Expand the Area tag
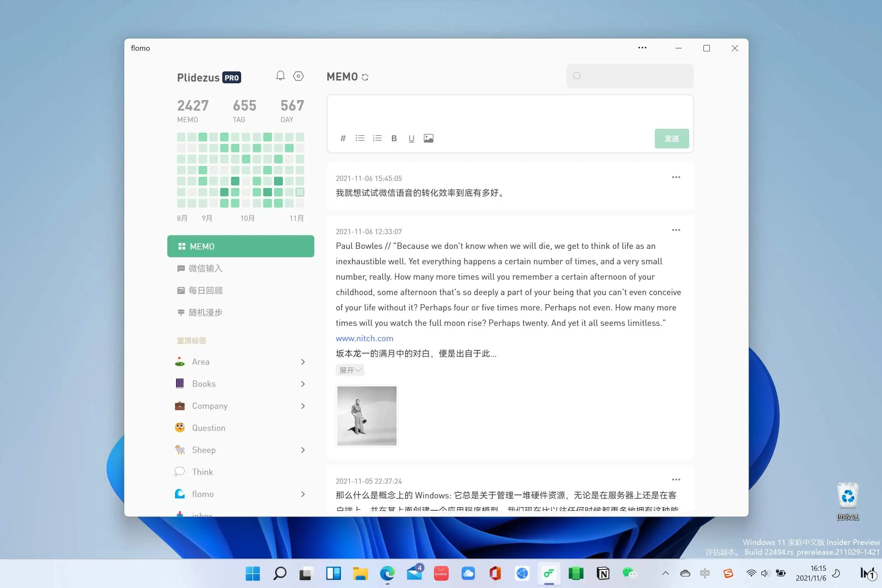The height and width of the screenshot is (588, 882). tap(303, 362)
